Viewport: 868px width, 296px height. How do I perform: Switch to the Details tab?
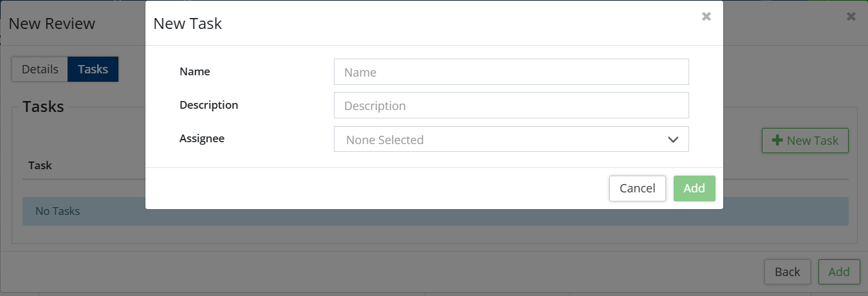point(40,69)
